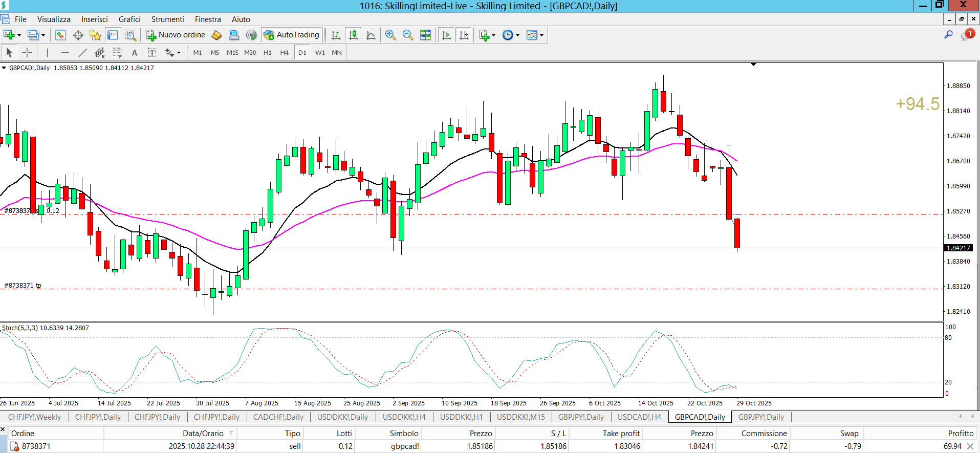
Task: Click the Nuovo ordine button
Action: (x=176, y=35)
